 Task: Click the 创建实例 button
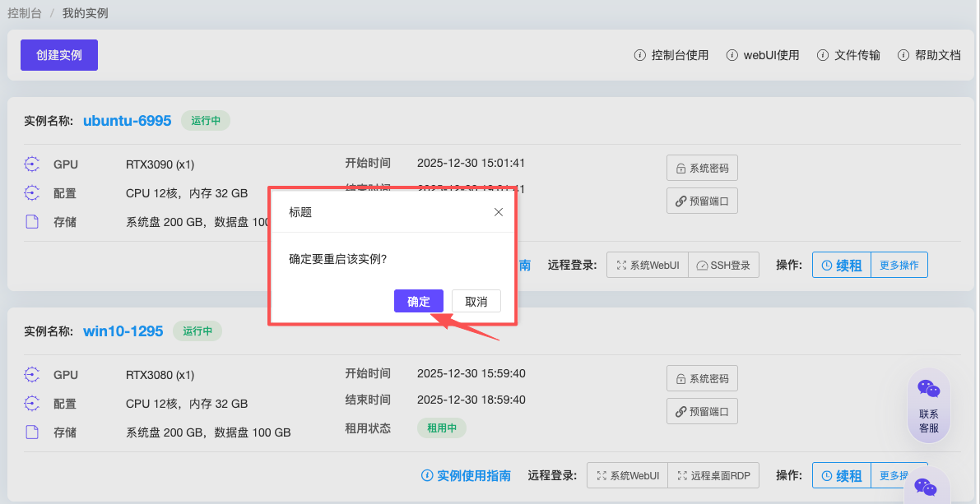(x=59, y=55)
